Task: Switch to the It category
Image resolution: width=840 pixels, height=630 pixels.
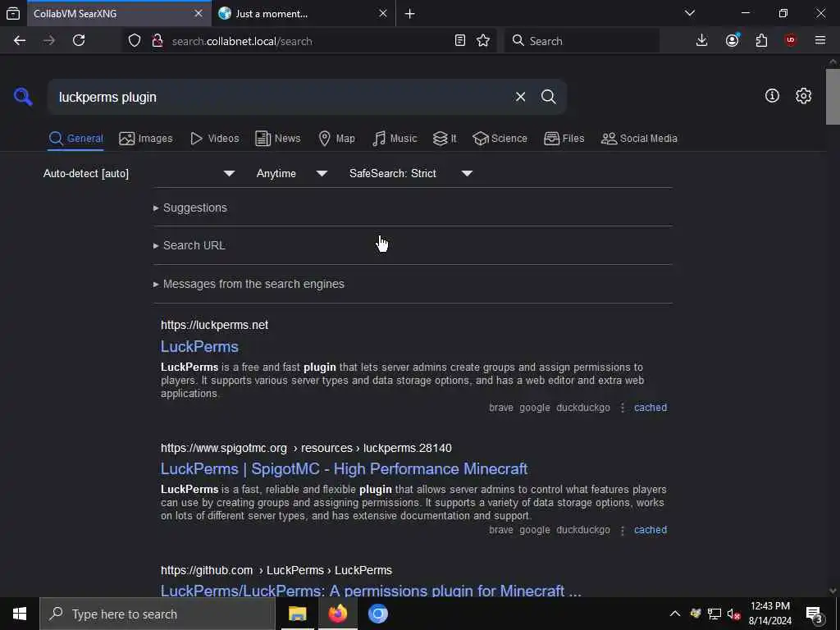Action: point(445,139)
